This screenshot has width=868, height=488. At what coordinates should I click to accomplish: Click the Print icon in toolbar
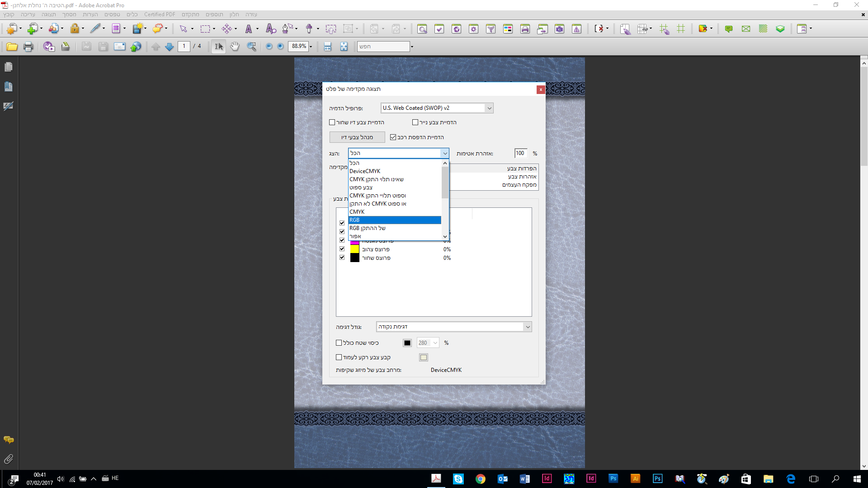pyautogui.click(x=28, y=47)
